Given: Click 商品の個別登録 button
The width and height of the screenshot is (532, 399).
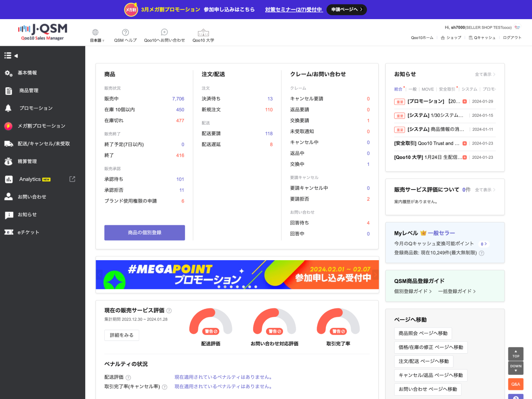Looking at the screenshot, I should 145,233.
